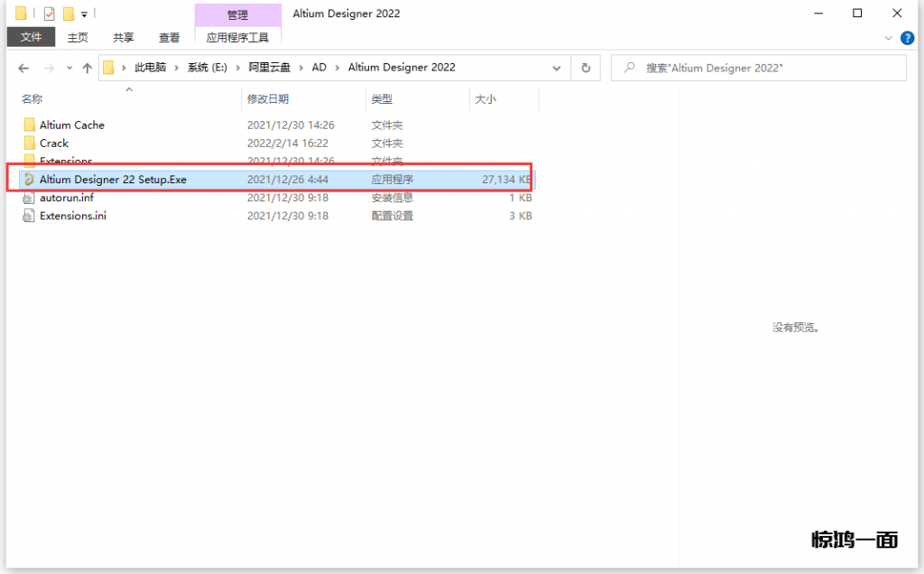The width and height of the screenshot is (924, 574).
Task: Click the Altium Designer 22 Setup.Exe application icon
Action: tap(29, 180)
